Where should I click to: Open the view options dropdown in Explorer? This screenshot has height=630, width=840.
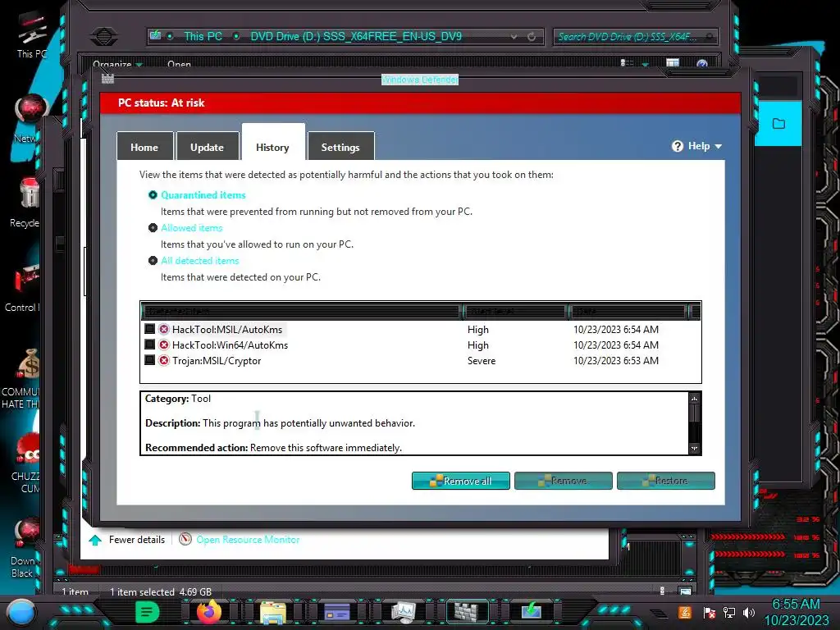[645, 64]
